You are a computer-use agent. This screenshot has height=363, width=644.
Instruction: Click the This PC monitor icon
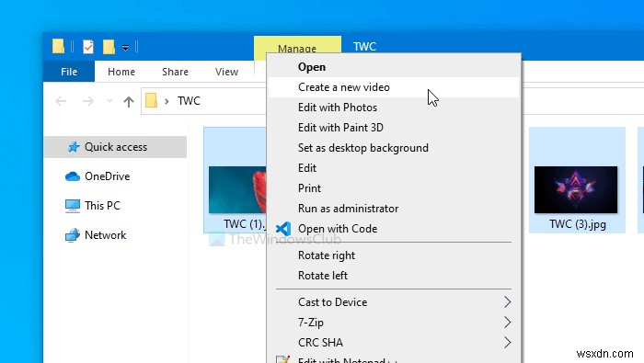click(x=73, y=206)
